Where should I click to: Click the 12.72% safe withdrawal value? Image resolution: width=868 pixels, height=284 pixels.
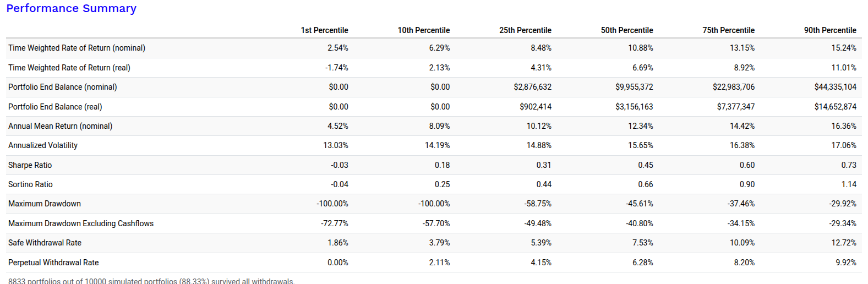tap(844, 243)
